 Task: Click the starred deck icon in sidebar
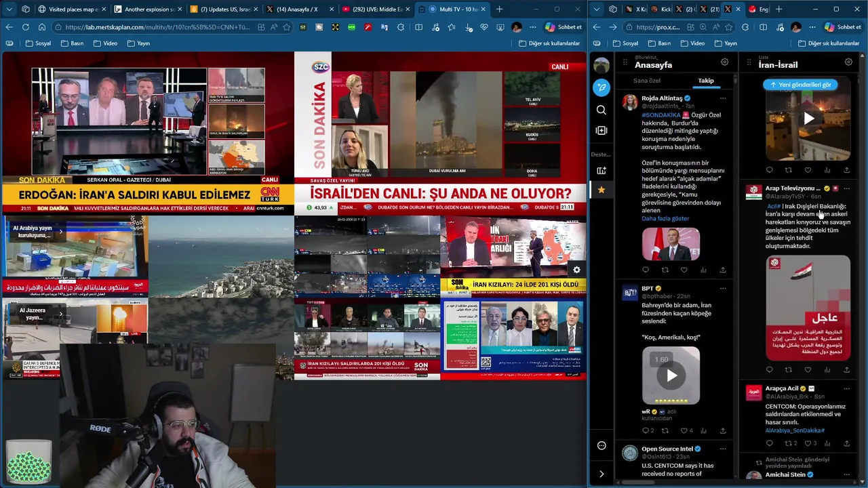[601, 190]
